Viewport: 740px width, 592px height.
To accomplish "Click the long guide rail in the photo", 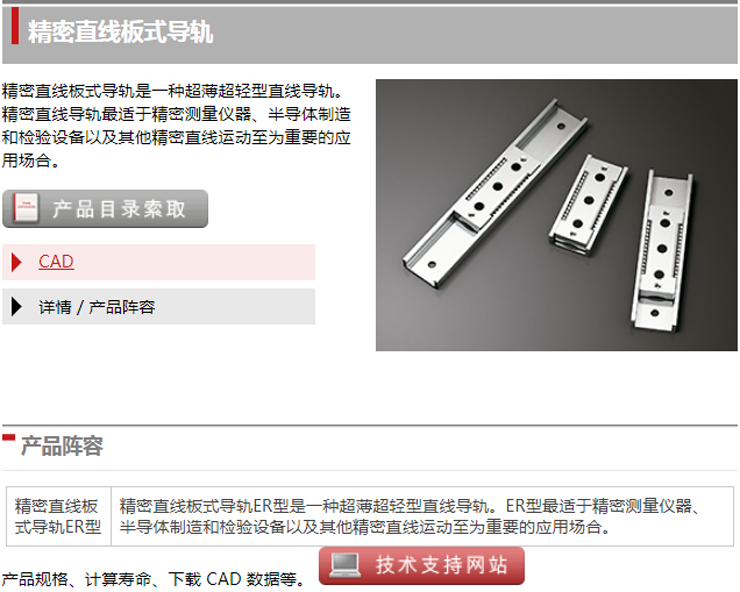I will click(495, 193).
